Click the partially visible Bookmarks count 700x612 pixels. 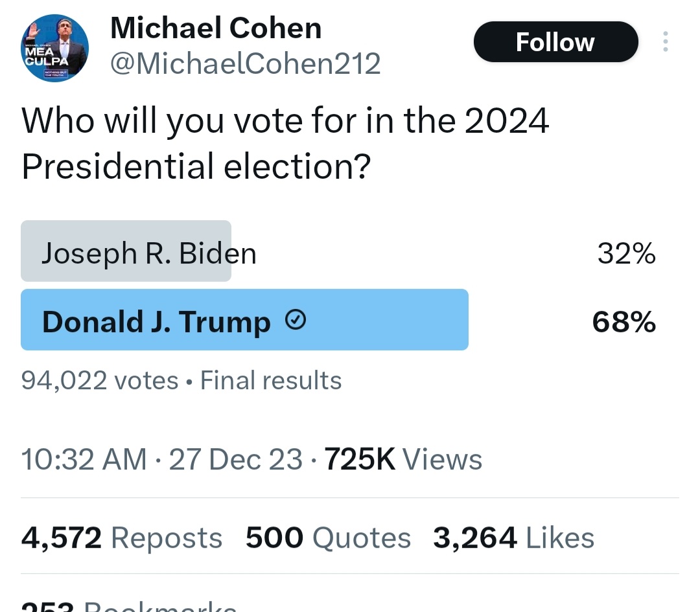(128, 606)
